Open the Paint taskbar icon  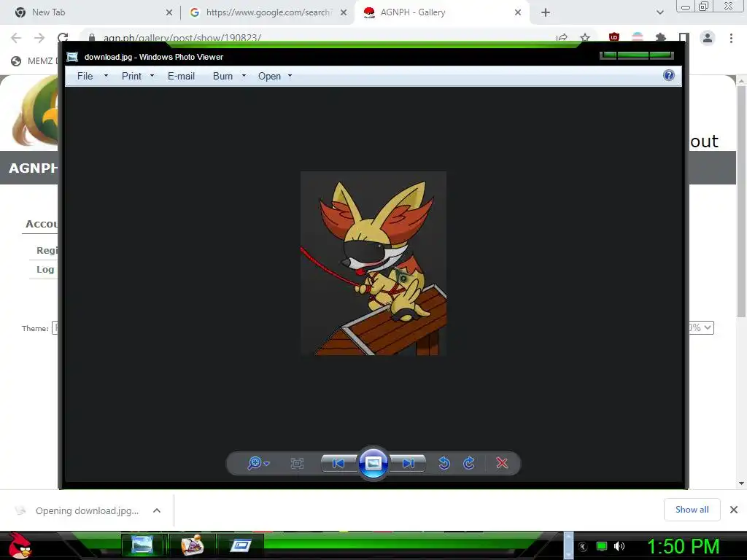click(x=193, y=545)
